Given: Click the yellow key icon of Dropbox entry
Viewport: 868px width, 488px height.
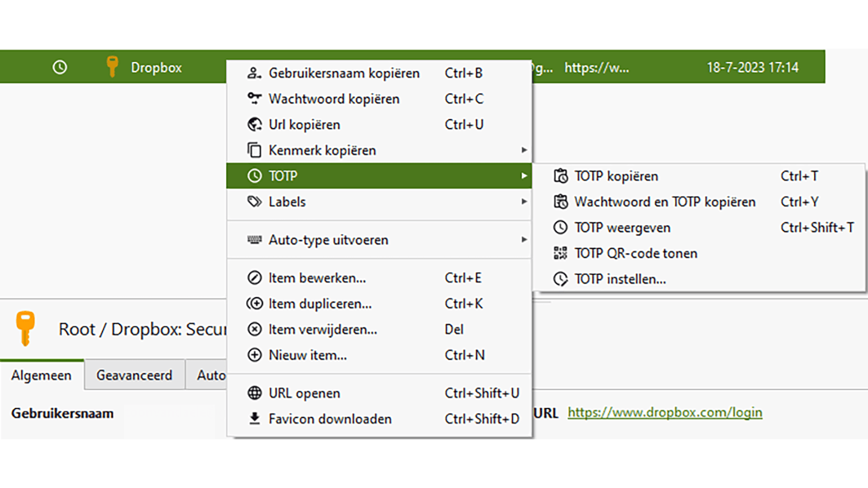Looking at the screenshot, I should coord(112,67).
